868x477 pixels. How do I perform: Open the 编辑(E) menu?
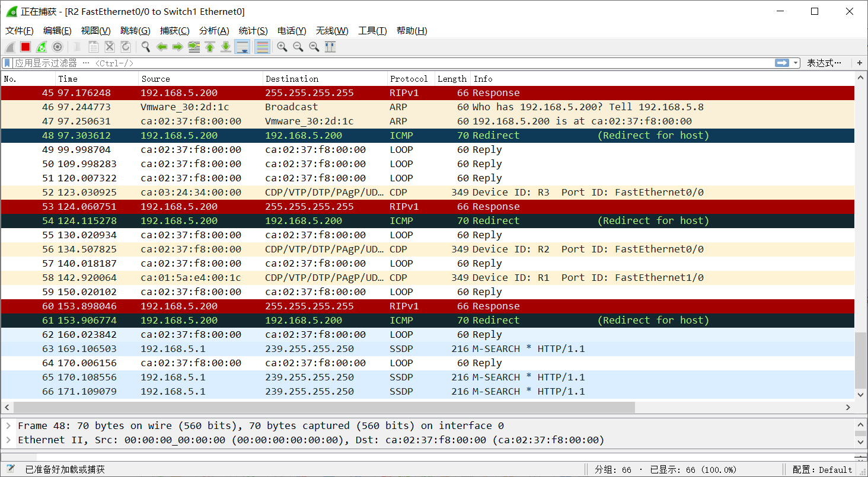[x=58, y=31]
